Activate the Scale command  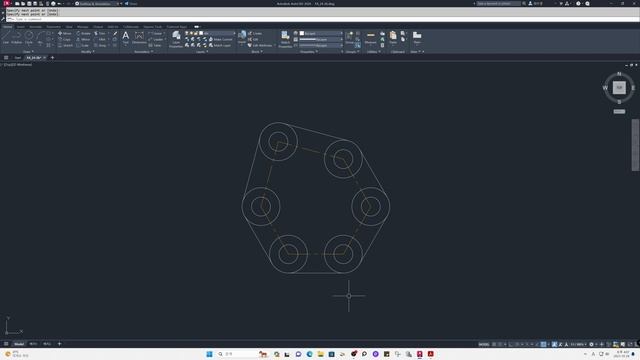(82, 45)
